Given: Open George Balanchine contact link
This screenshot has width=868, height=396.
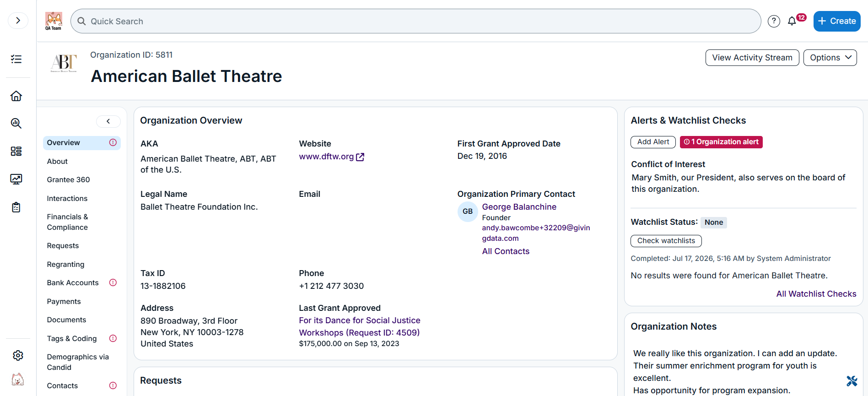Looking at the screenshot, I should [519, 207].
